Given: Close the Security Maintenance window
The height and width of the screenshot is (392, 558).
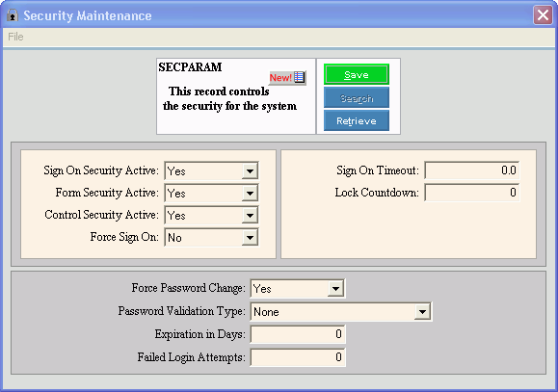Looking at the screenshot, I should [x=543, y=15].
